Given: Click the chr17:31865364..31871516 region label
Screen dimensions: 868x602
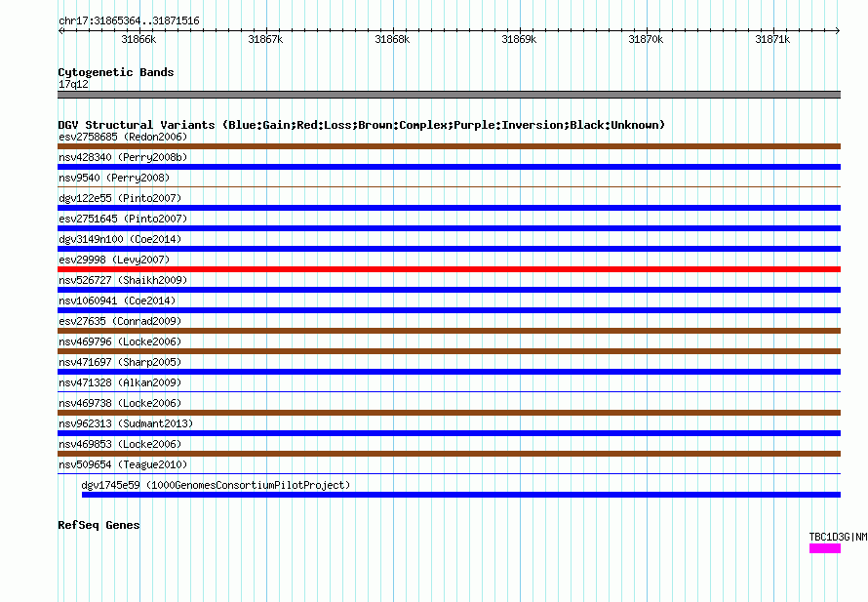Looking at the screenshot, I should click(x=129, y=20).
